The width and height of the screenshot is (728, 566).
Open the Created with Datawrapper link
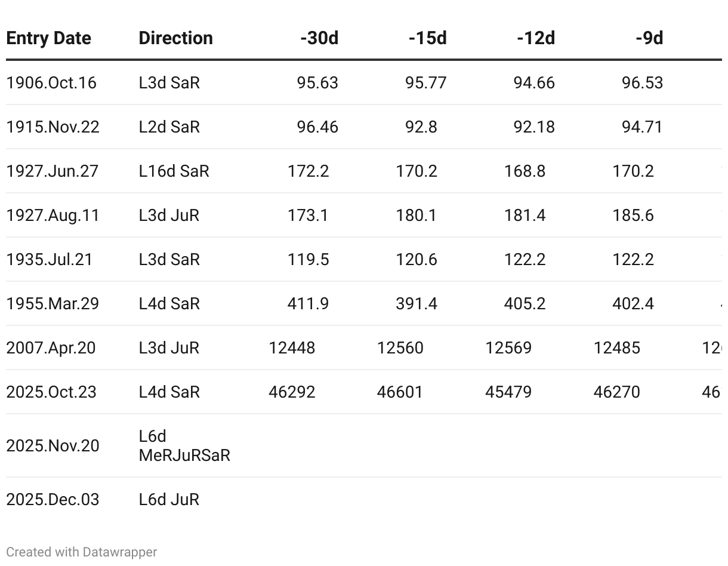tap(82, 552)
